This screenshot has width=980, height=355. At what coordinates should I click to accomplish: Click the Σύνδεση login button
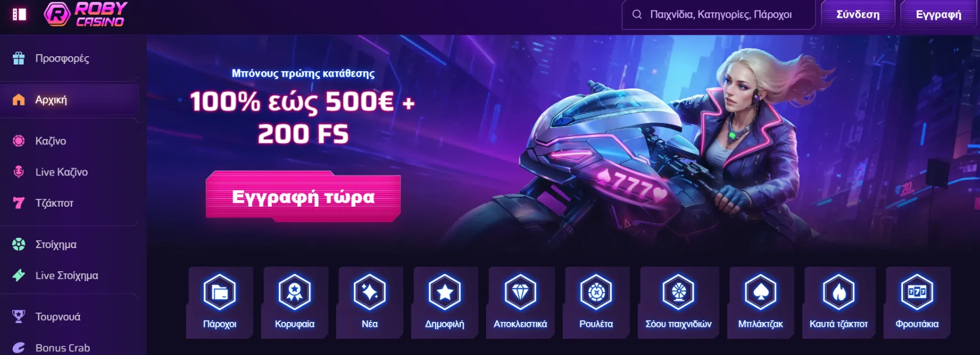tap(858, 14)
